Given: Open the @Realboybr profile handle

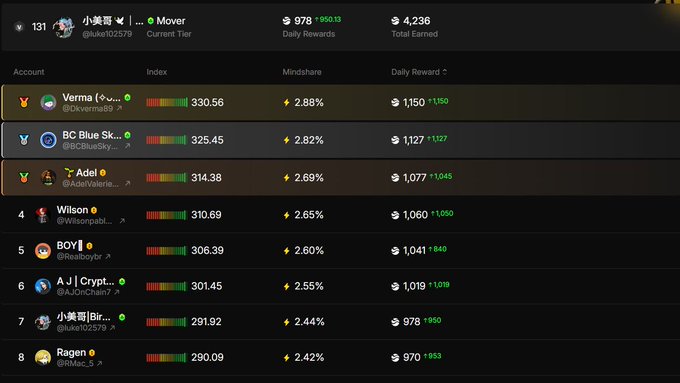Looking at the screenshot, I should [x=79, y=257].
